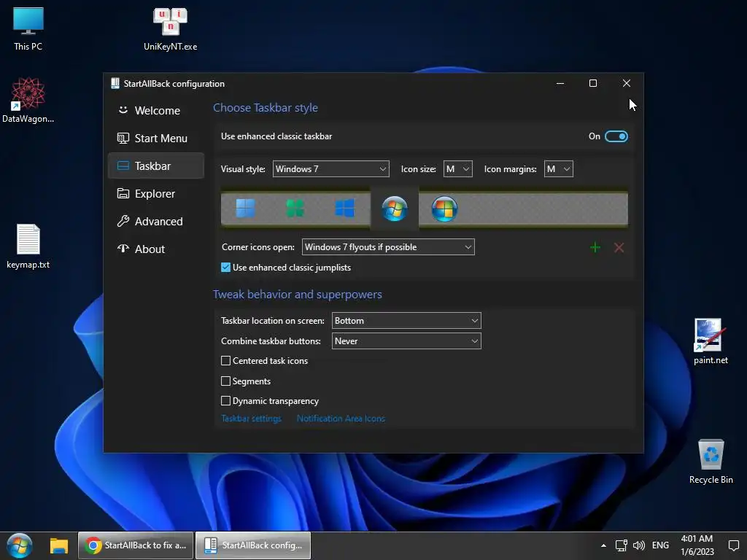Enable Centered task icons
Viewport: 747px width, 560px height.
226,361
